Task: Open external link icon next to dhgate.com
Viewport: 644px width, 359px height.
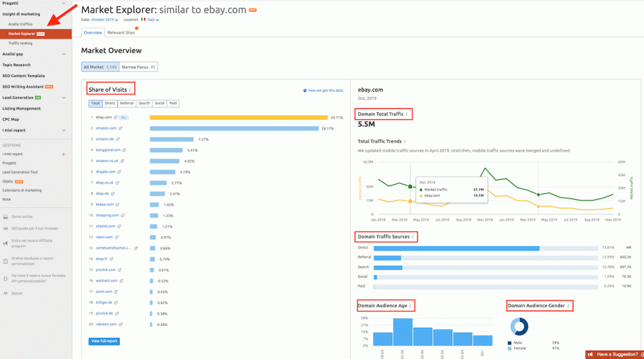Action: 119,172
